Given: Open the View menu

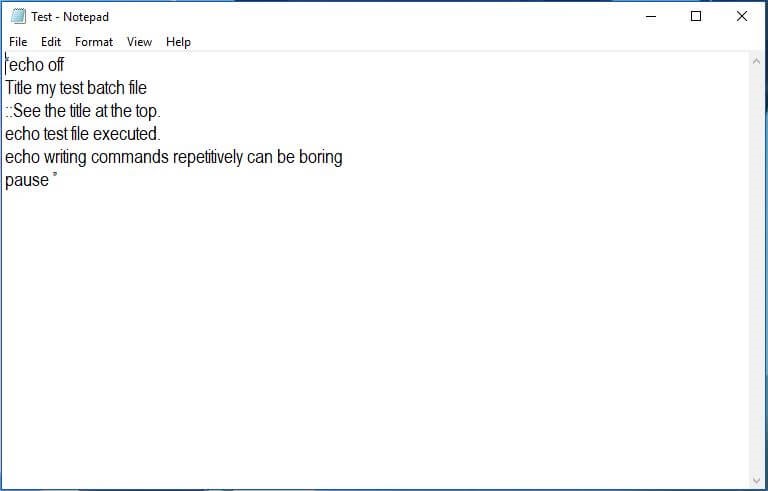Looking at the screenshot, I should click(140, 42).
